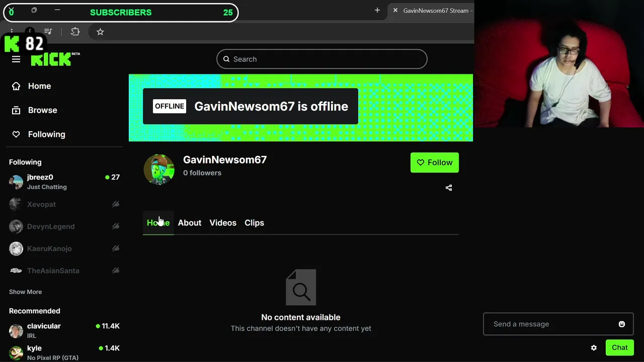644x362 pixels.
Task: Click clavicular's avatar thumbnail
Action: pos(16,330)
